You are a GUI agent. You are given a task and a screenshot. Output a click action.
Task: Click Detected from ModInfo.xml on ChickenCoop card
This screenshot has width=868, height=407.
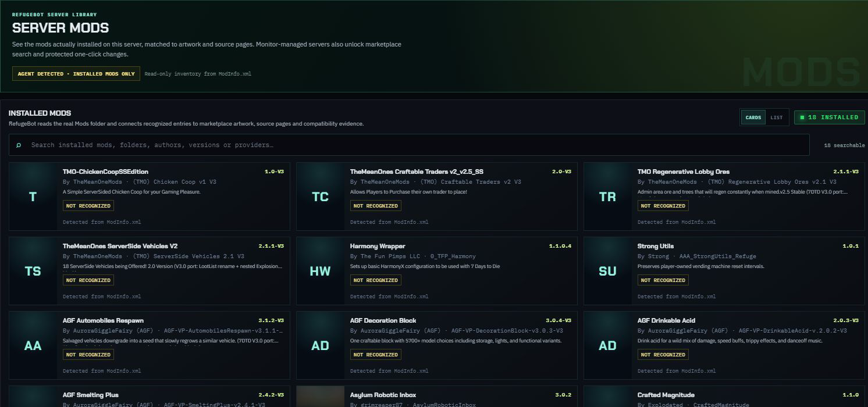(x=102, y=222)
